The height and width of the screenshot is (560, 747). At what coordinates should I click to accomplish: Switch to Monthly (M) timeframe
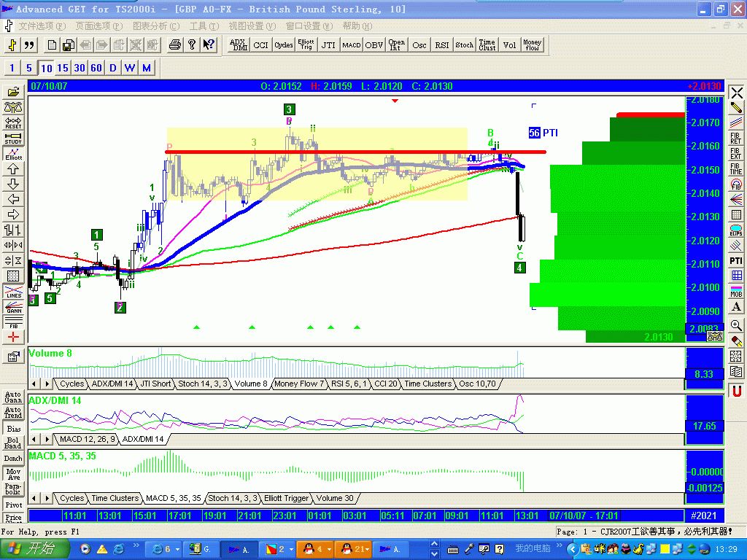(146, 68)
